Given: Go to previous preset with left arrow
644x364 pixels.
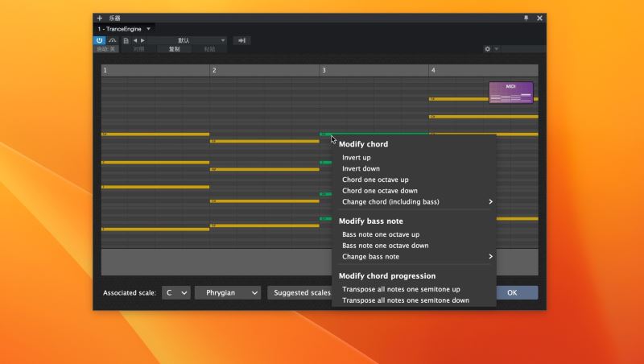Looking at the screenshot, I should point(135,40).
